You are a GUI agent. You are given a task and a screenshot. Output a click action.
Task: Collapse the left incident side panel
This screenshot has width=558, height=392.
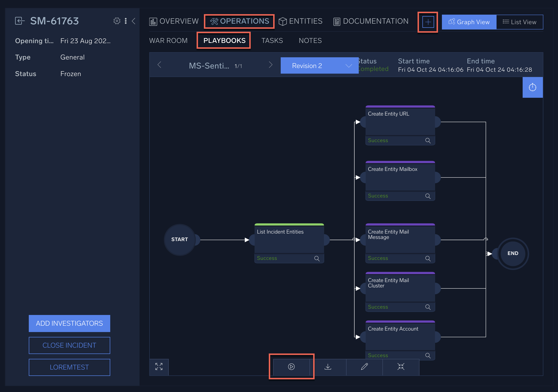coord(134,21)
